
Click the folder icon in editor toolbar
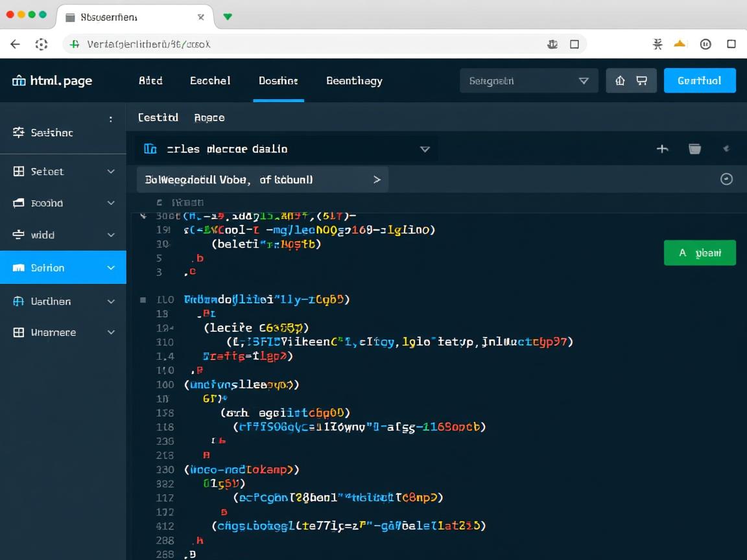pyautogui.click(x=694, y=149)
